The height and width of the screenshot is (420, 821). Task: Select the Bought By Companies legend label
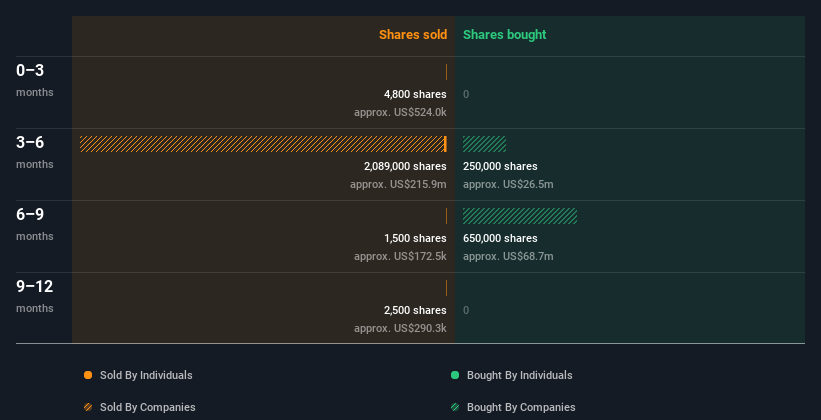[521, 407]
